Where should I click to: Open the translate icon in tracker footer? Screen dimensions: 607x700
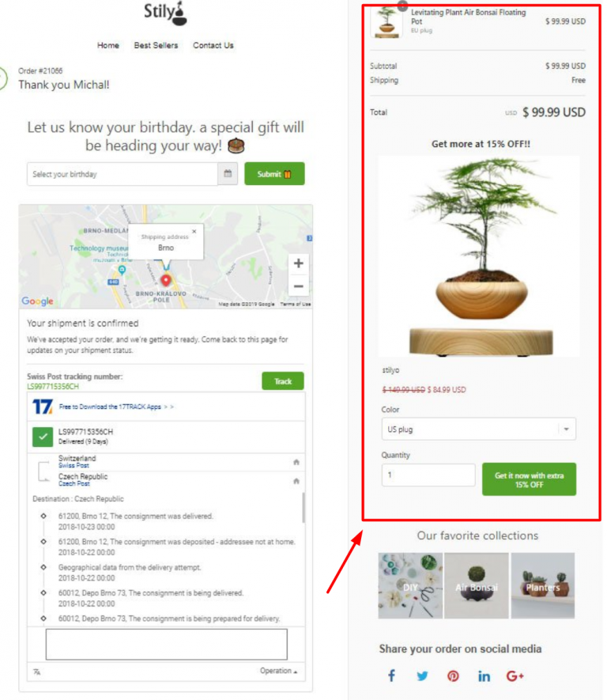tap(37, 672)
